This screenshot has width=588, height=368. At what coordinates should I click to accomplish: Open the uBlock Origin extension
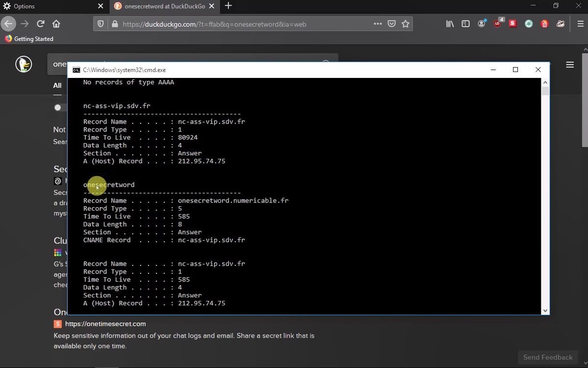pyautogui.click(x=497, y=24)
